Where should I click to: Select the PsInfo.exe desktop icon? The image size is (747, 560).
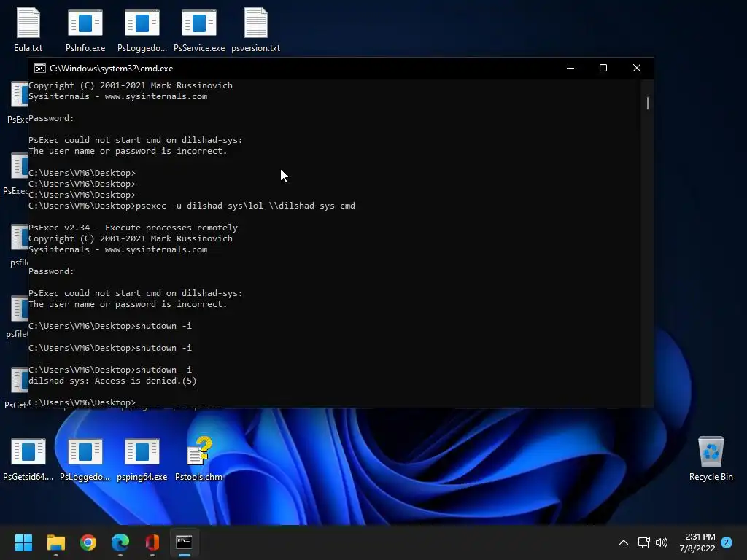click(x=85, y=29)
